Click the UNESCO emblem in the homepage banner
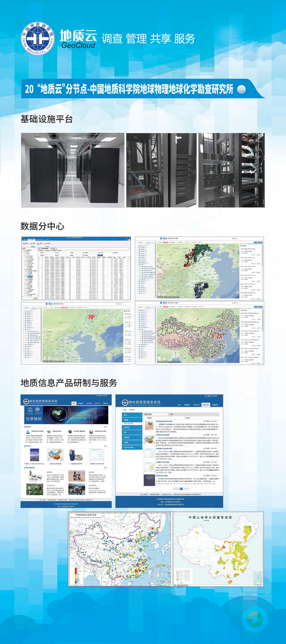Image resolution: width=286 pixels, height=644 pixels. pyautogui.click(x=30, y=410)
